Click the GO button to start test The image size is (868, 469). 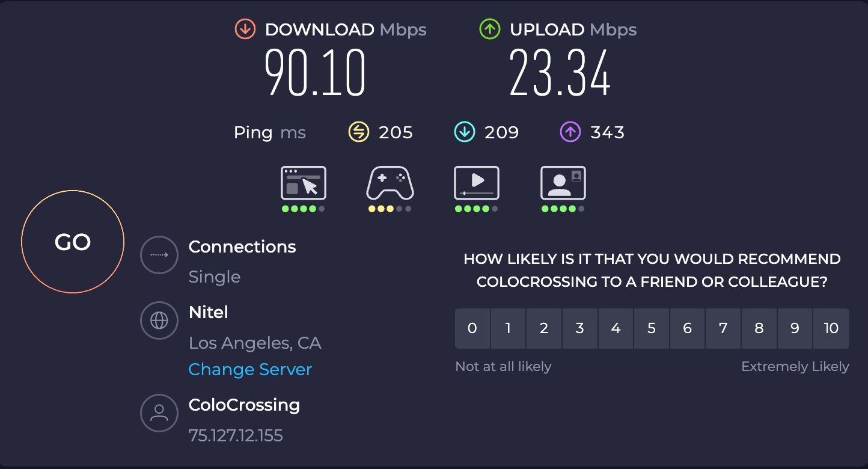(x=73, y=242)
